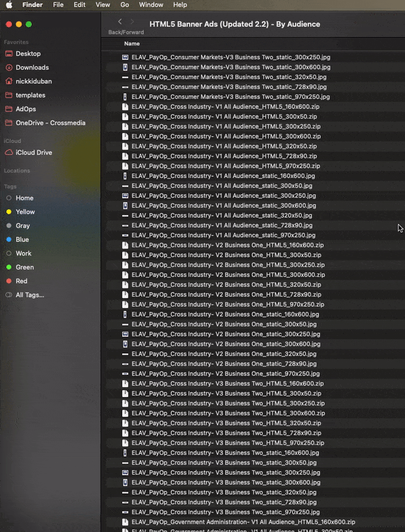Click zip icon of Cross Industry V1 HTML5_300x250.zip

click(x=125, y=127)
